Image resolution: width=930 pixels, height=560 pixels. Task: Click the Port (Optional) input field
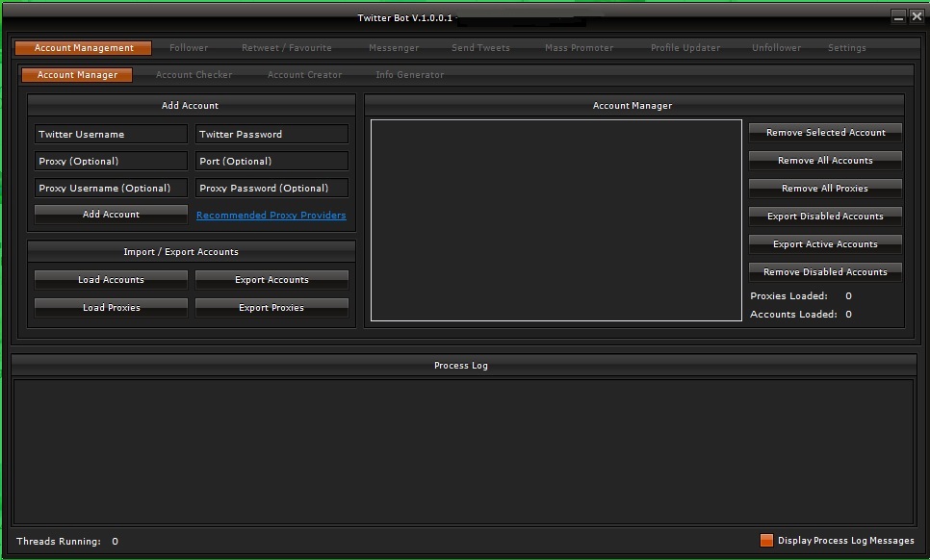tap(271, 162)
